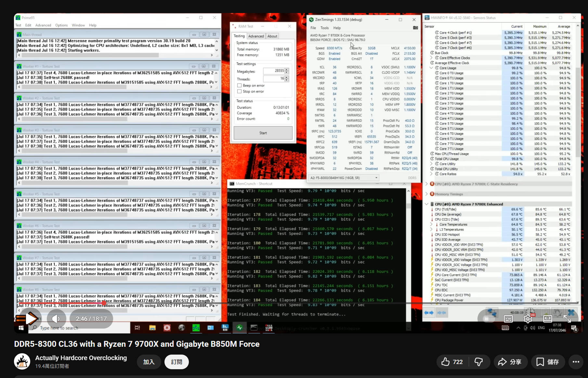Click the ZenTimings screenshot camera icon

tap(415, 28)
